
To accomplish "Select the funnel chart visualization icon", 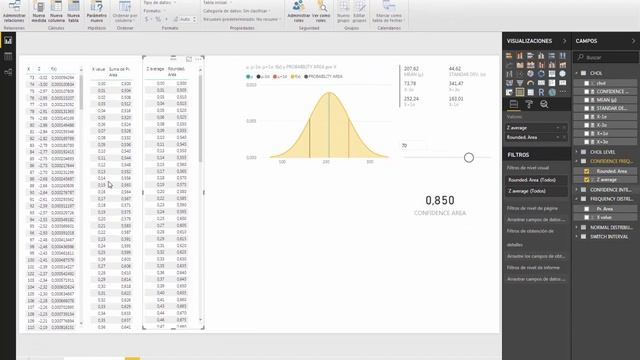I will (x=520, y=83).
